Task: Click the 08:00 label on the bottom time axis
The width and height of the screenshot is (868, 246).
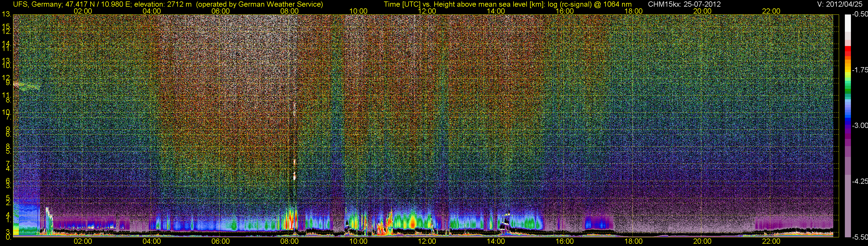Action: click(289, 241)
